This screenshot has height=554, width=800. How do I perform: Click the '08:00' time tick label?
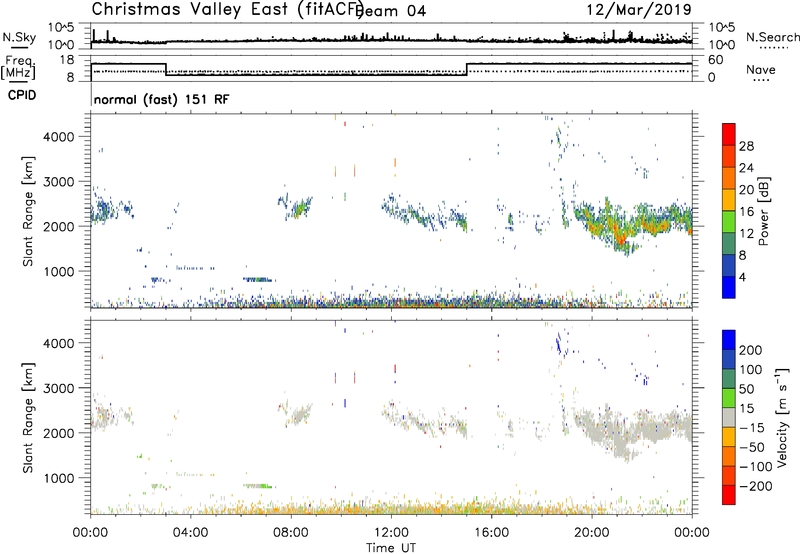coord(291,533)
